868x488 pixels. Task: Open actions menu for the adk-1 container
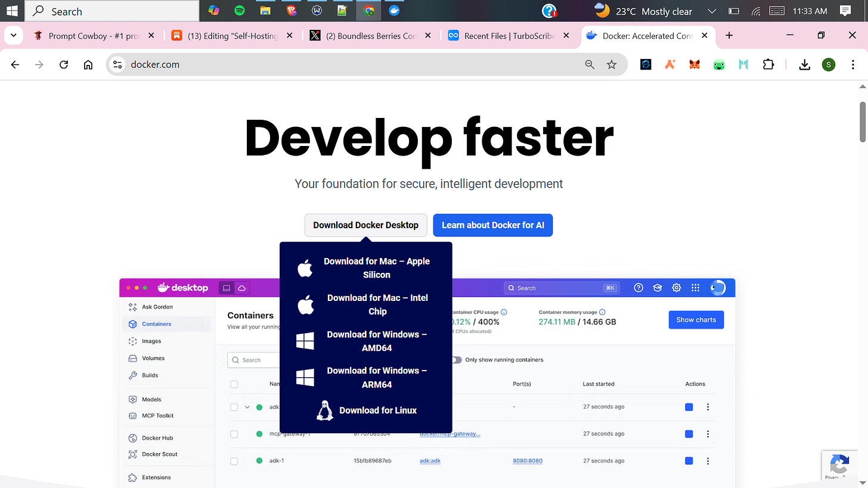pyautogui.click(x=708, y=461)
